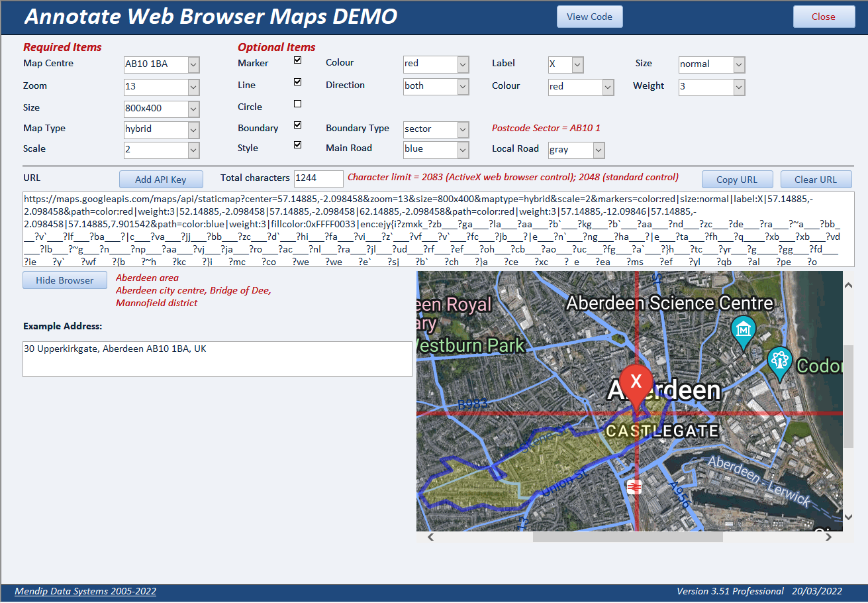Open the marker Size normal dropdown
This screenshot has height=603, width=868.
click(x=739, y=64)
